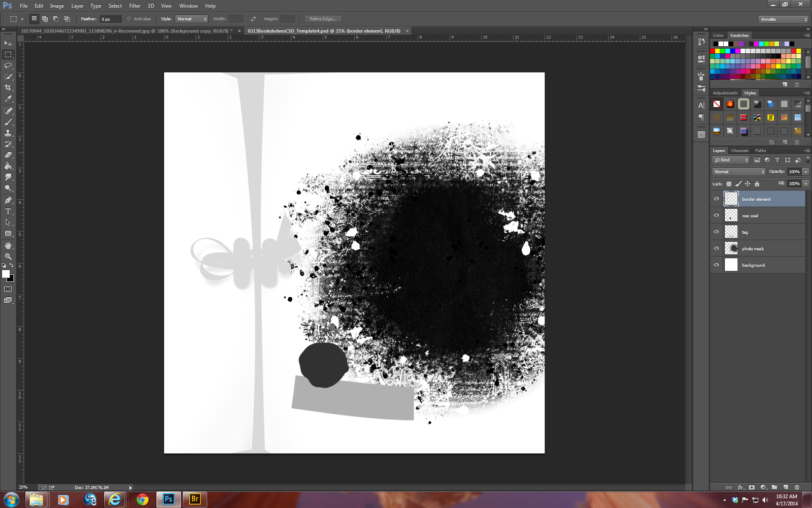The image size is (812, 508).
Task: Open the layer blending mode dropdown
Action: [x=738, y=172]
